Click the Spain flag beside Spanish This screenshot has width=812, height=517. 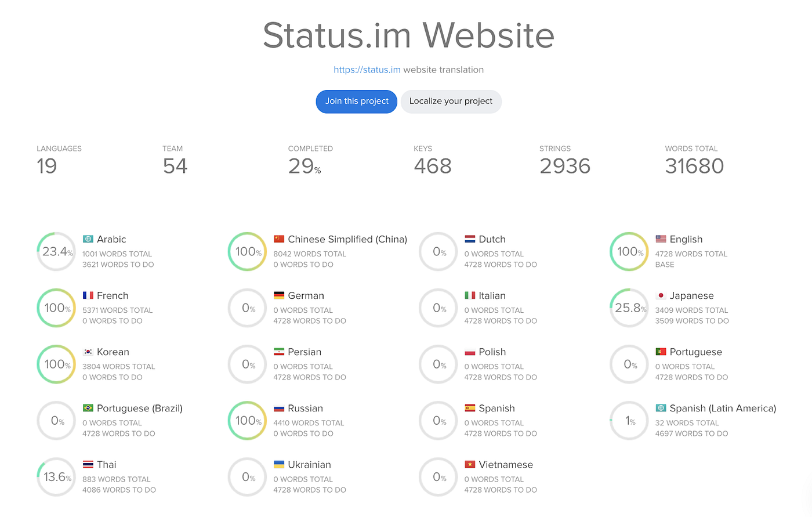470,408
